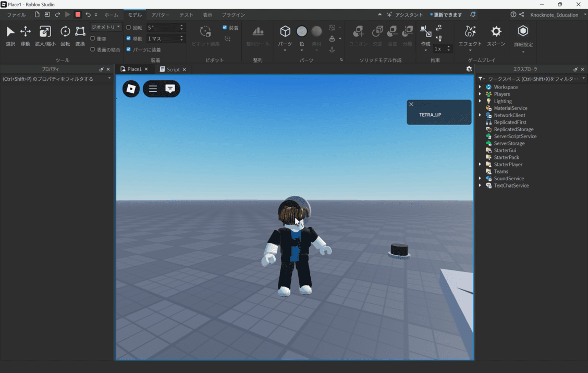Open the notifications bell

tap(473, 15)
